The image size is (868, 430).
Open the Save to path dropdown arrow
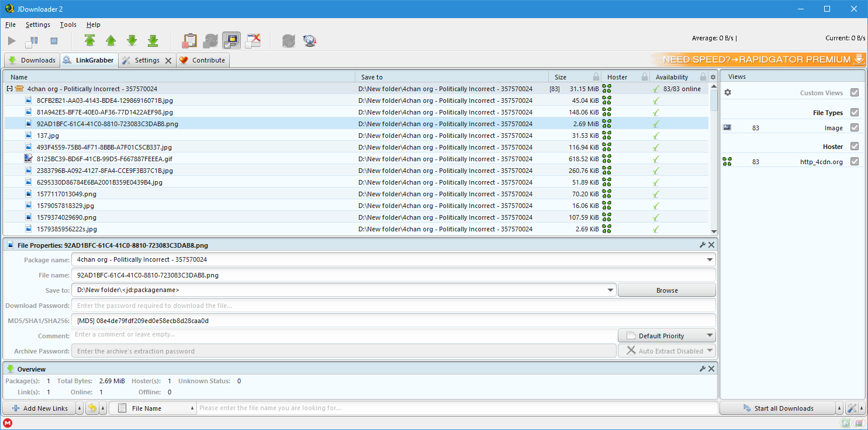point(610,290)
